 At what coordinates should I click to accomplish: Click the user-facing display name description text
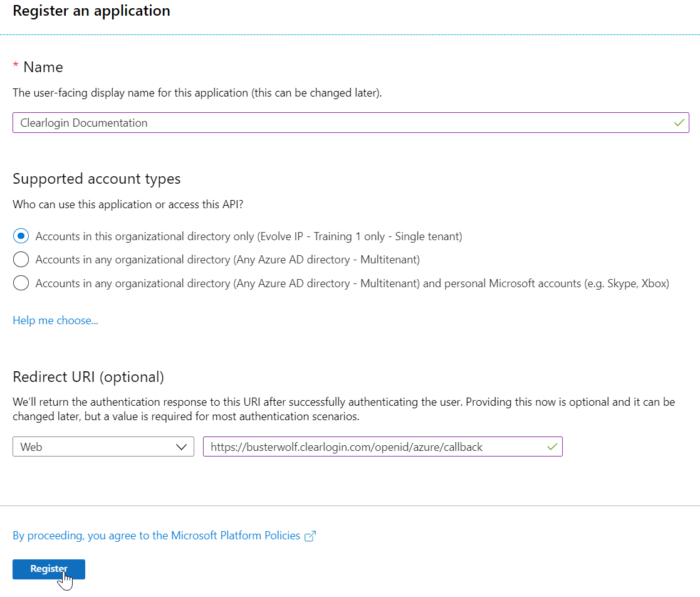pos(197,93)
